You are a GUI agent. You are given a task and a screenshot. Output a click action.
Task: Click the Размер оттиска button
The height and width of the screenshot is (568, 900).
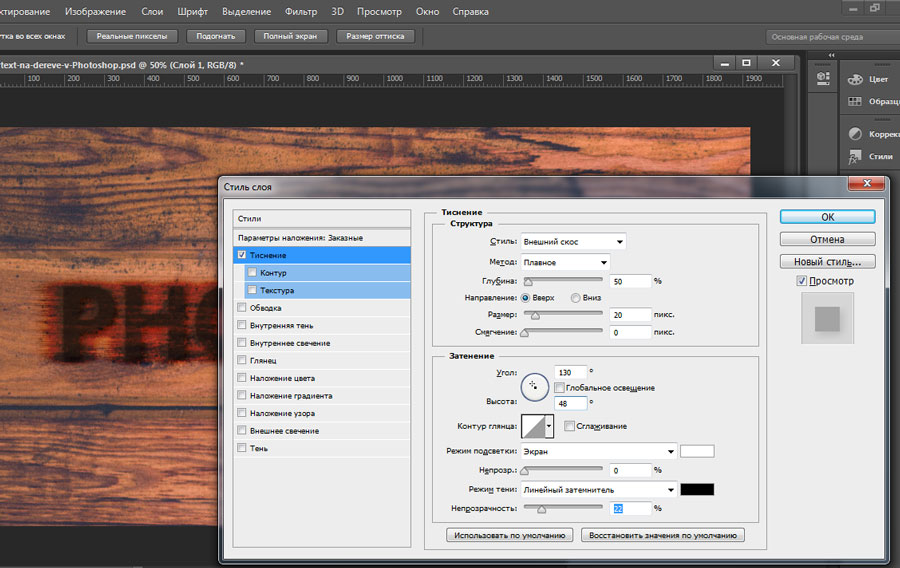tap(375, 36)
